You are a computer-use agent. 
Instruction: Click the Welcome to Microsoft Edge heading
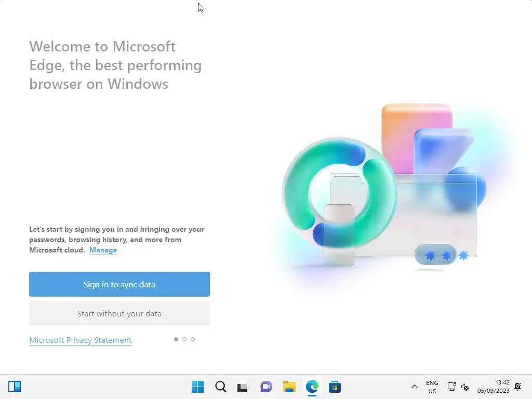coord(115,65)
